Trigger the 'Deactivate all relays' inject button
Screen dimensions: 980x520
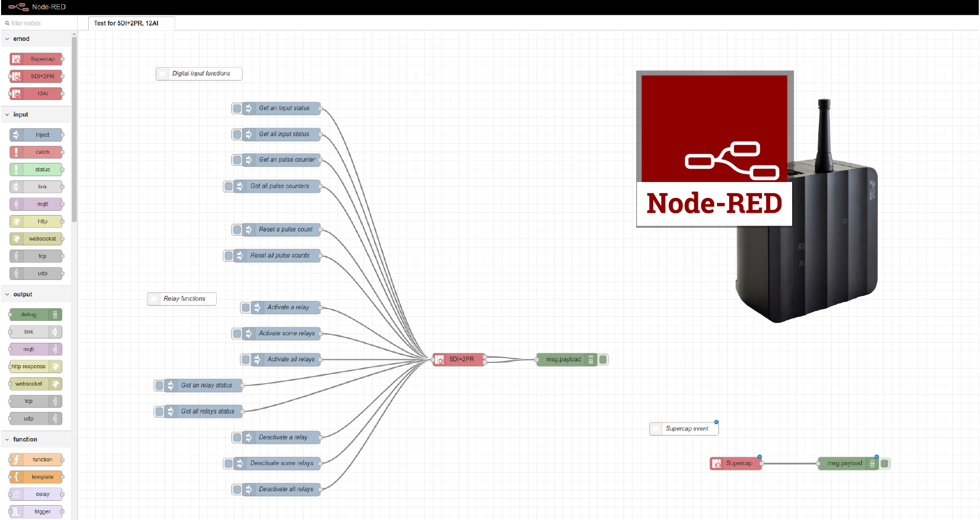(x=237, y=490)
